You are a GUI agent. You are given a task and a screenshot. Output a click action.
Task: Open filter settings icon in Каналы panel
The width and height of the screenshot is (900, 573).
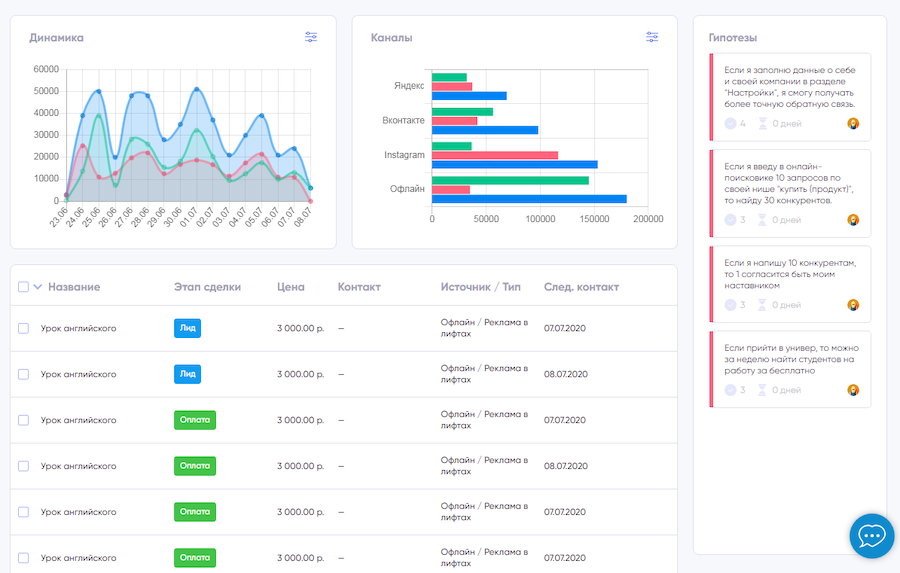click(x=652, y=37)
